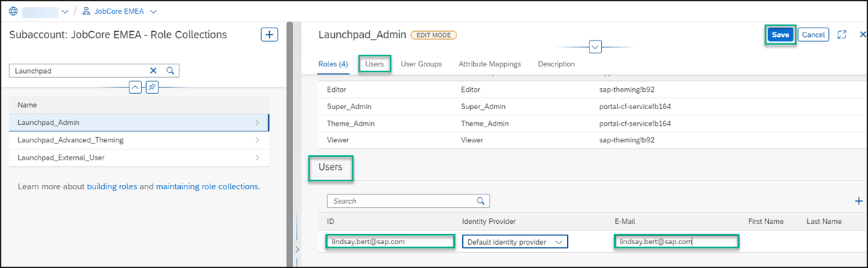Viewport: 868px width, 268px height.
Task: Create a new role collection with plus button
Action: pos(269,35)
